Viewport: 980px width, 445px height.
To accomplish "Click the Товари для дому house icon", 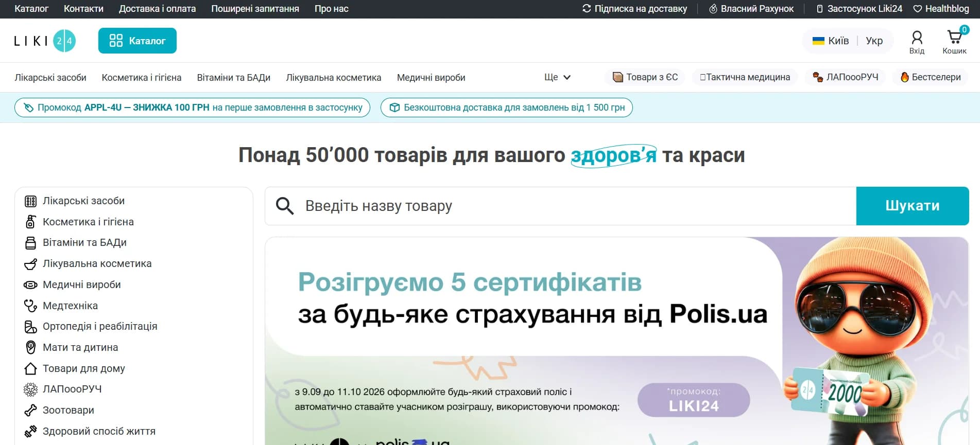I will pyautogui.click(x=30, y=368).
